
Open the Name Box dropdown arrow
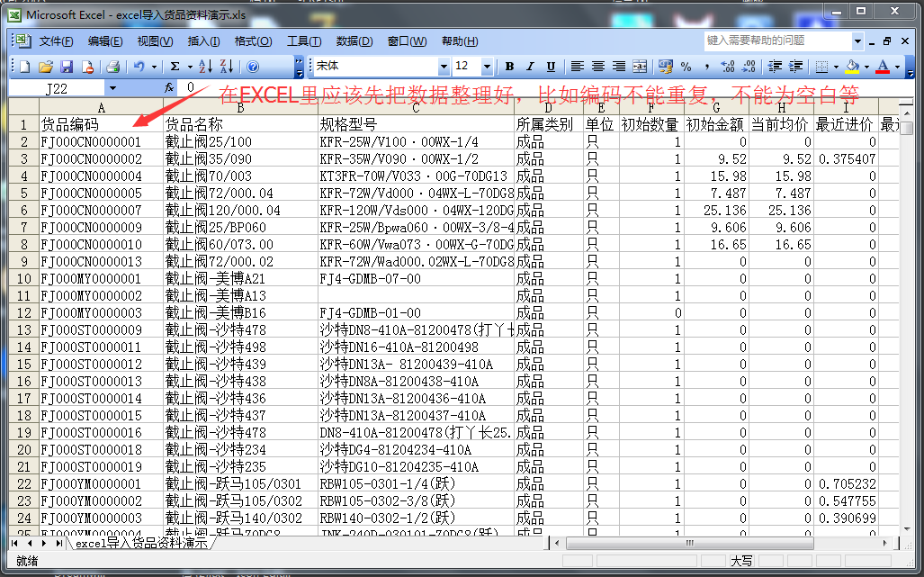(112, 88)
